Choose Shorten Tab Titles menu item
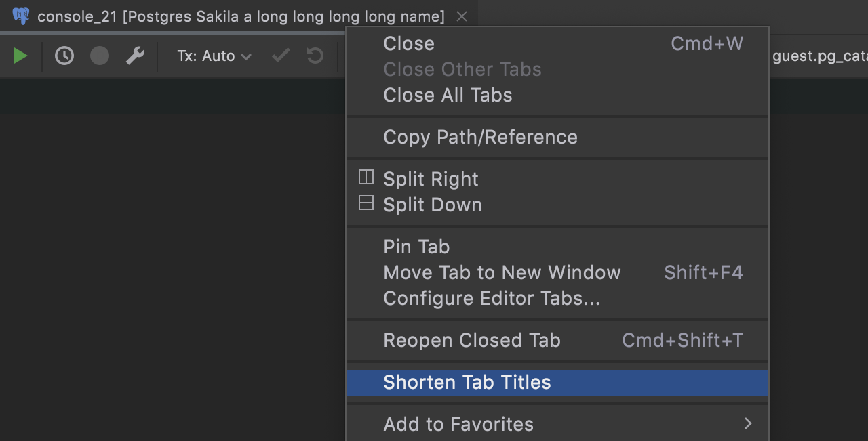Screen dimensions: 868x441 point(467,382)
